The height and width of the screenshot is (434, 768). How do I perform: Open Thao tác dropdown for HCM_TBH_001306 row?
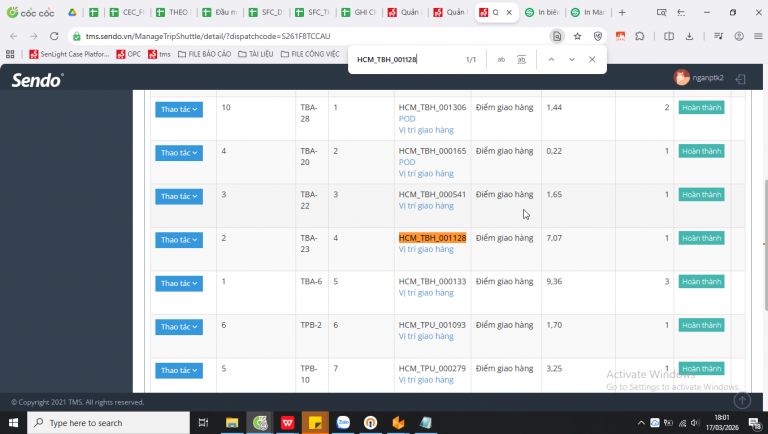click(x=179, y=109)
